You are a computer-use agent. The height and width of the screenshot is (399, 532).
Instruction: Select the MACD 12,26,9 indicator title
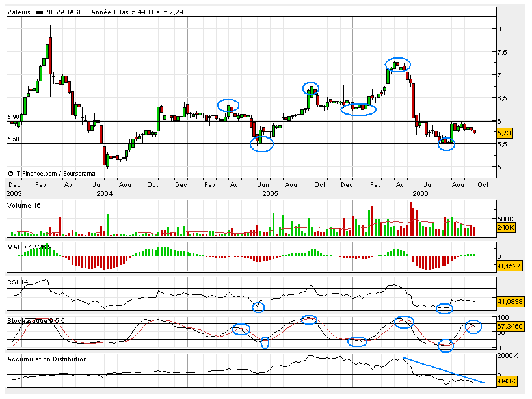click(x=31, y=247)
